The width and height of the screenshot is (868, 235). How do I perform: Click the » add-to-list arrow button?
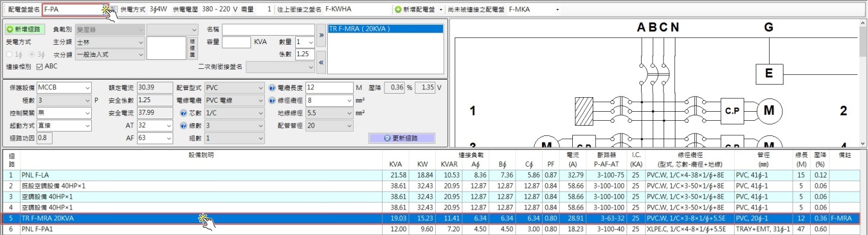click(321, 35)
